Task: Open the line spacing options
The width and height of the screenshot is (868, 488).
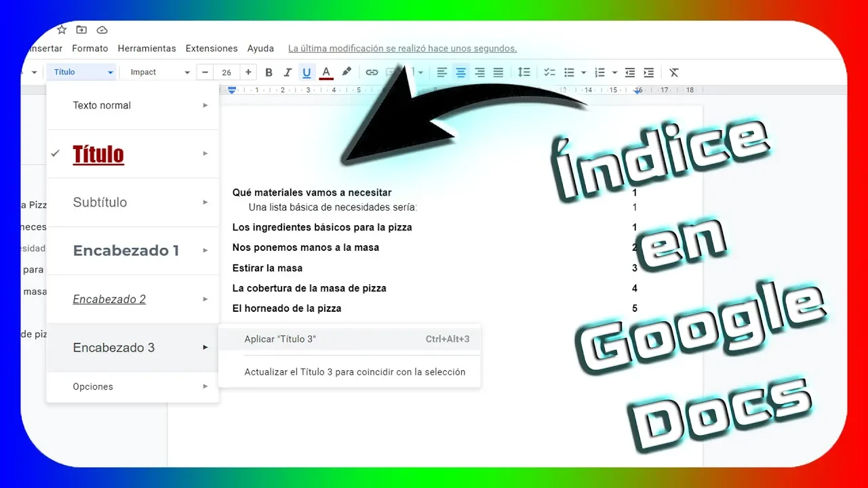Action: (x=524, y=73)
